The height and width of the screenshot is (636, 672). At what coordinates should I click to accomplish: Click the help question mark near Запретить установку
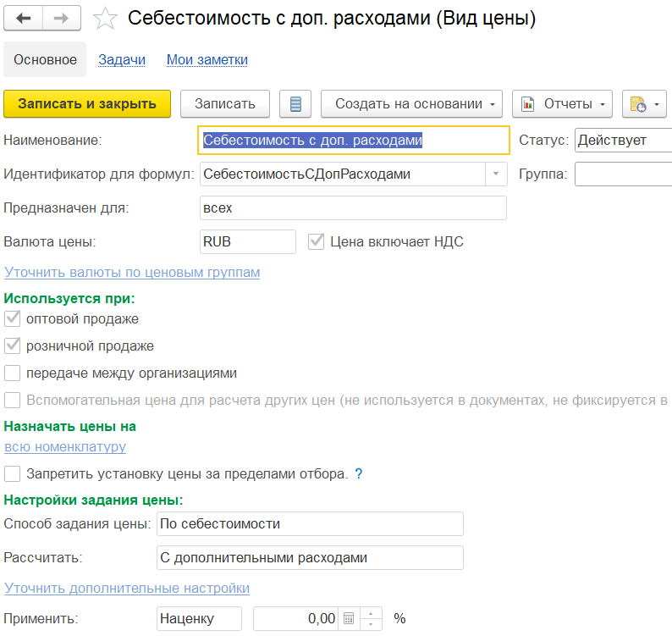click(x=359, y=473)
